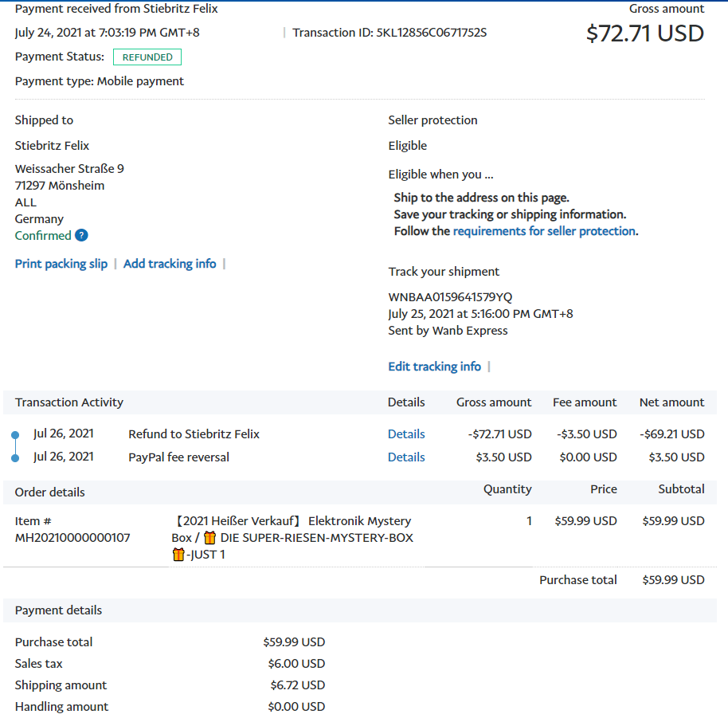Click Edit tracking info

pos(434,367)
